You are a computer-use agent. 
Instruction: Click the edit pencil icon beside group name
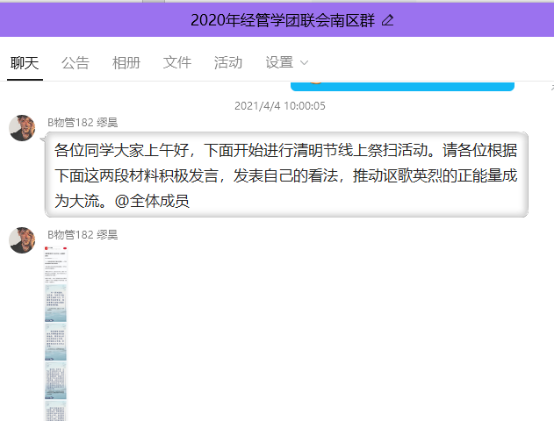click(388, 20)
